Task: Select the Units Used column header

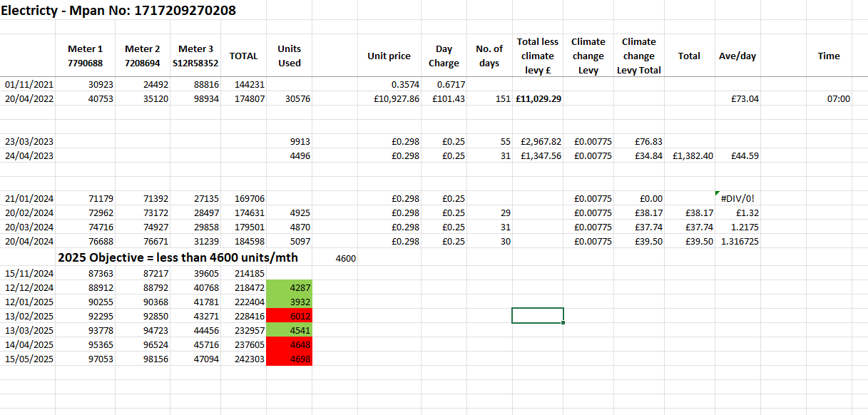Action: point(289,56)
